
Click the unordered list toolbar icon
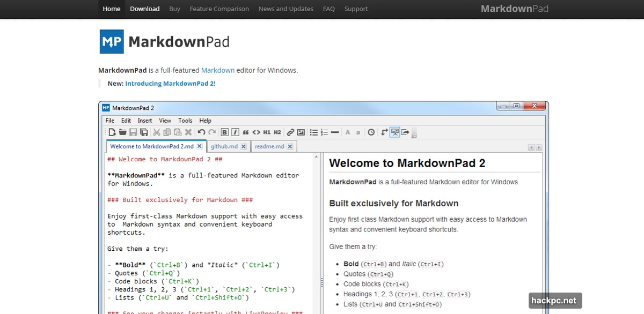(x=314, y=132)
